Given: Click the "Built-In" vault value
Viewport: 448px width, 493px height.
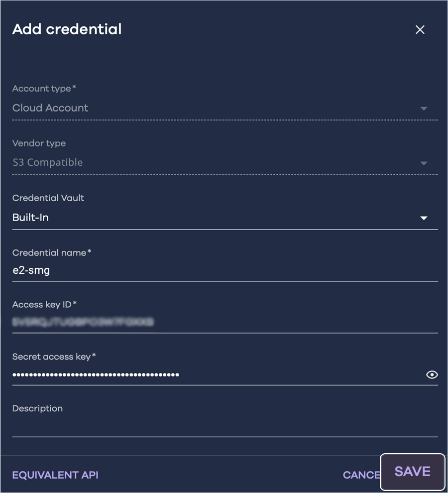Looking at the screenshot, I should [30, 218].
